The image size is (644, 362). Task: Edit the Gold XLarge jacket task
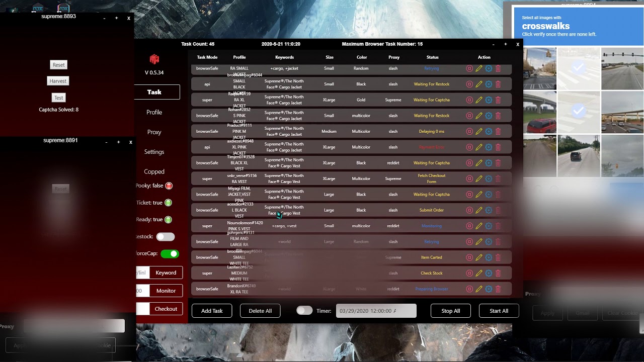(479, 100)
